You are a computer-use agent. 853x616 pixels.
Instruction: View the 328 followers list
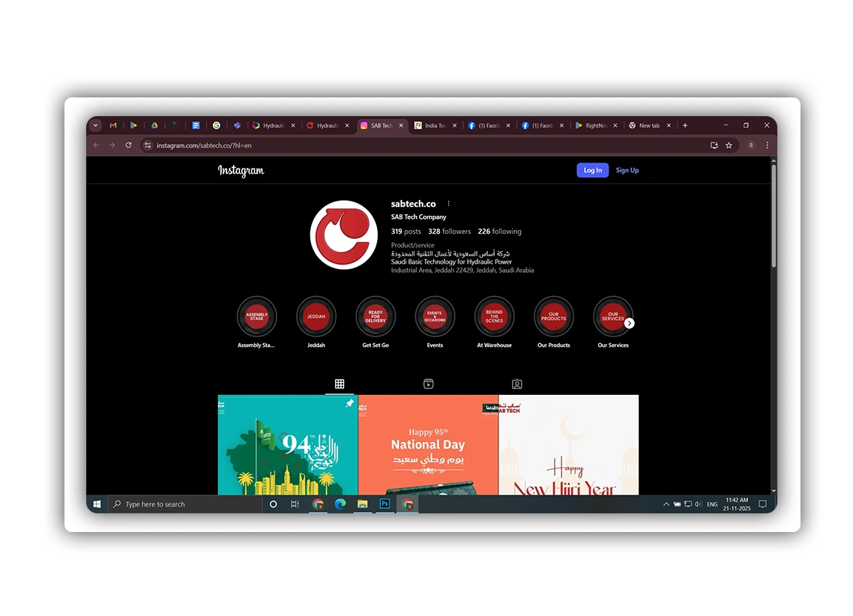(x=450, y=232)
